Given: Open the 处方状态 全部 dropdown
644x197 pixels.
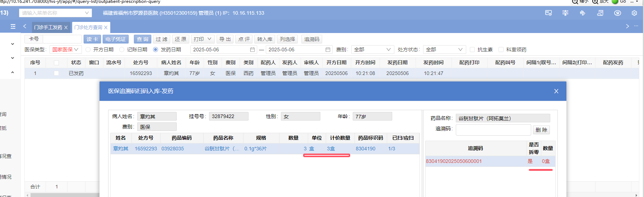Looking at the screenshot, I should [x=444, y=50].
